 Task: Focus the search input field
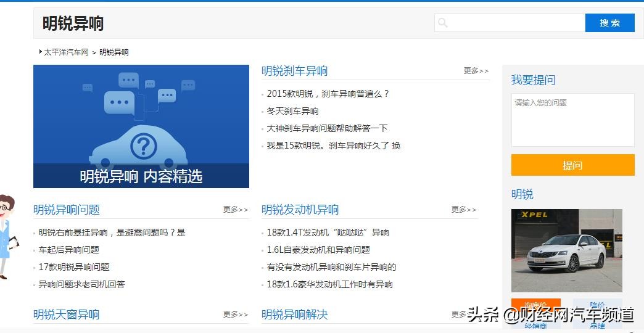[x=510, y=23]
